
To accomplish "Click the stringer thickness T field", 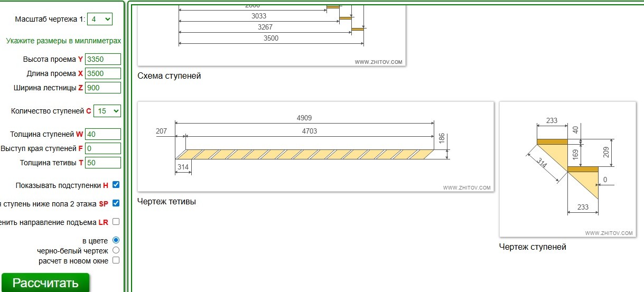I will tap(102, 163).
